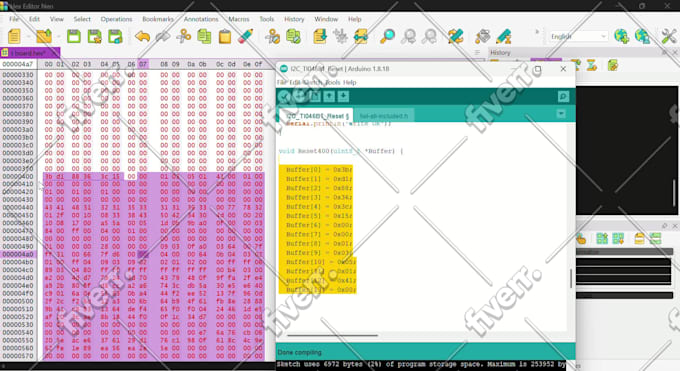Viewport: 680px width, 371px height.
Task: Open the Help menu in Arduino window
Action: click(x=350, y=82)
